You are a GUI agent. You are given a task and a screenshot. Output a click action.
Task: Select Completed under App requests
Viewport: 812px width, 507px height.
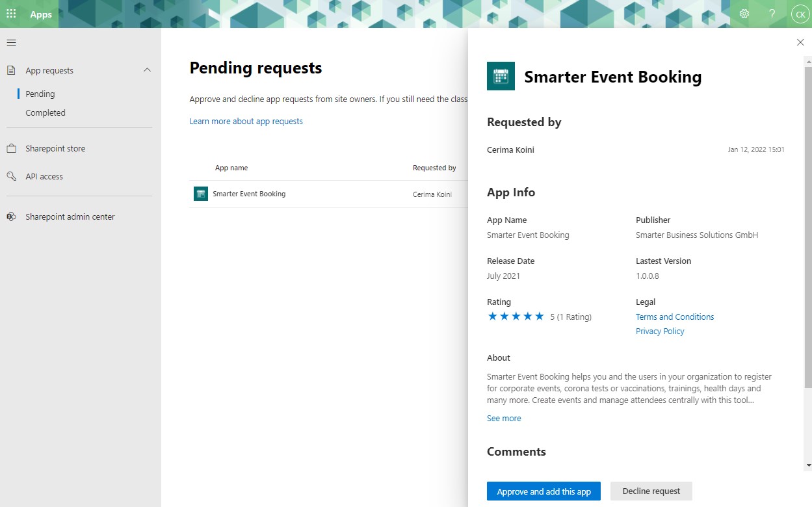click(46, 112)
